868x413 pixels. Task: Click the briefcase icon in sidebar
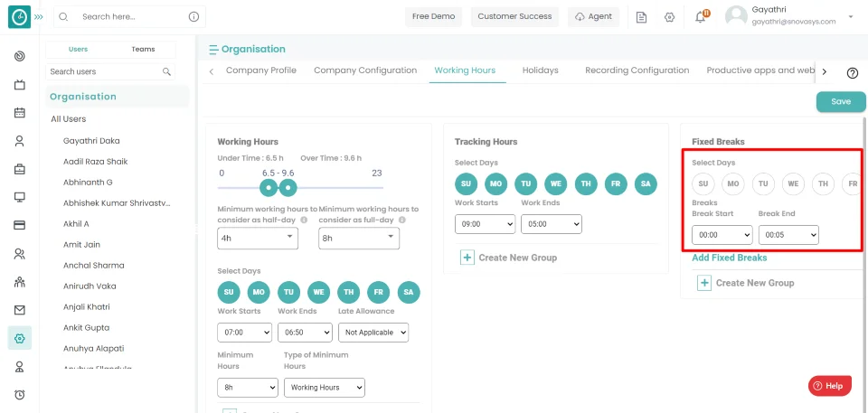pos(19,169)
